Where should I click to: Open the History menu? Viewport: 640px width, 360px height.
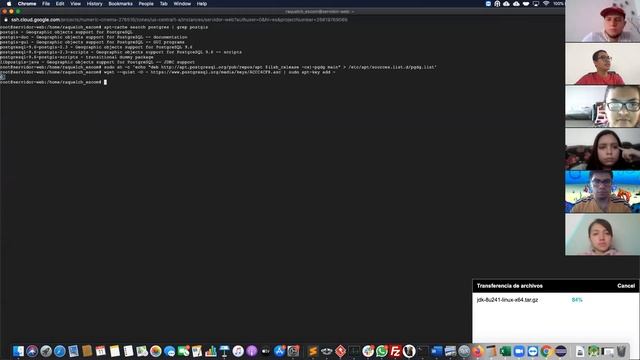tap(94, 4)
